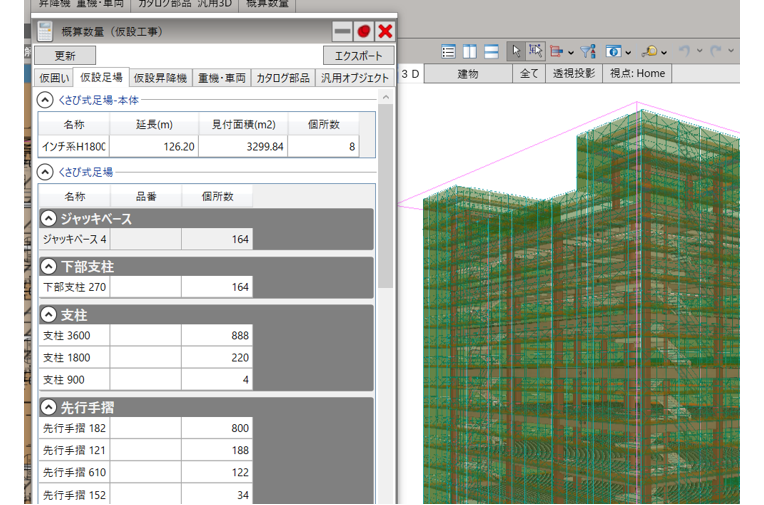Click the filter funnel icon
Image resolution: width=764 pixels, height=505 pixels.
pyautogui.click(x=587, y=51)
